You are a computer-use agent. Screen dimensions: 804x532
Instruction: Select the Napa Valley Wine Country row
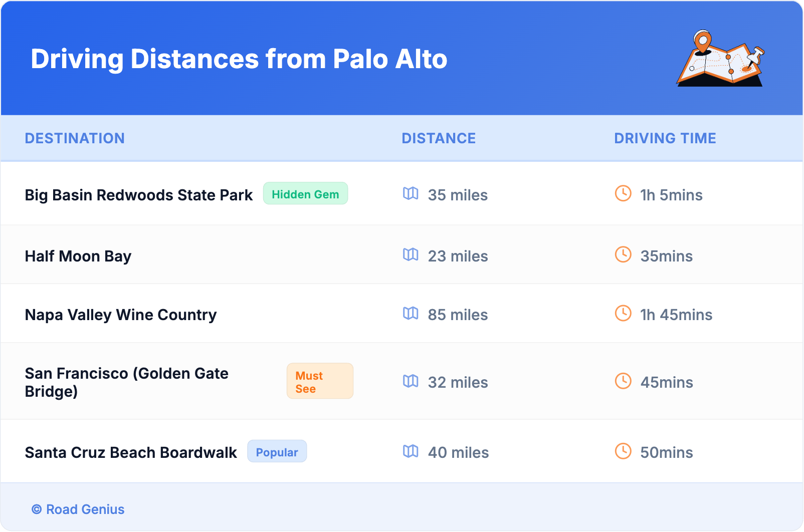pos(121,315)
